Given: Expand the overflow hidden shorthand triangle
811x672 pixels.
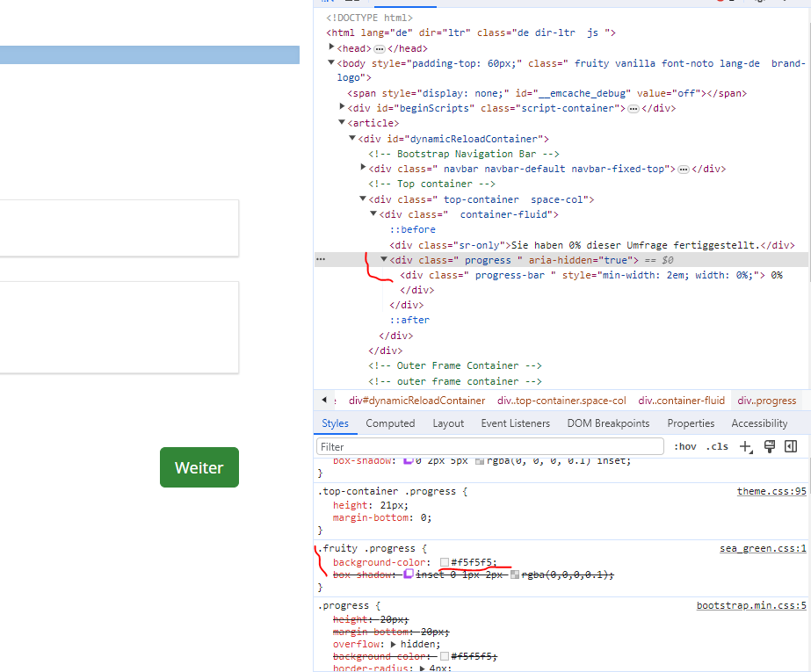Looking at the screenshot, I should coord(394,644).
